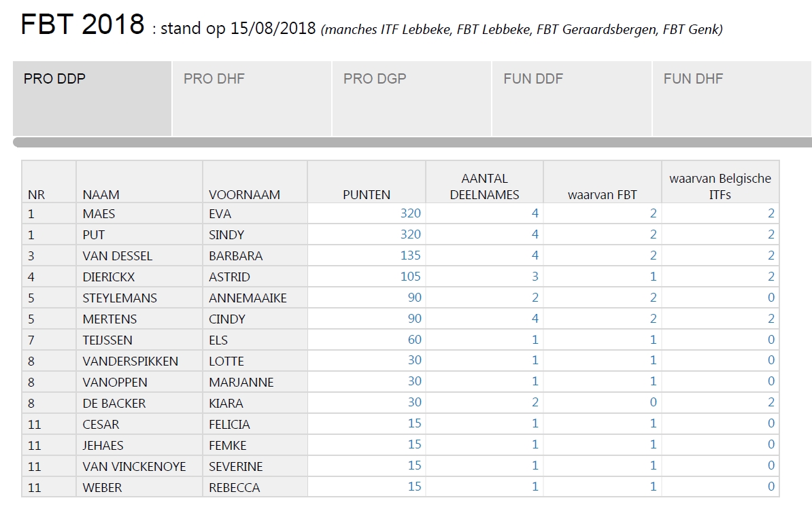Select the WEBER name cell
The width and height of the screenshot is (812, 511).
pyautogui.click(x=139, y=487)
